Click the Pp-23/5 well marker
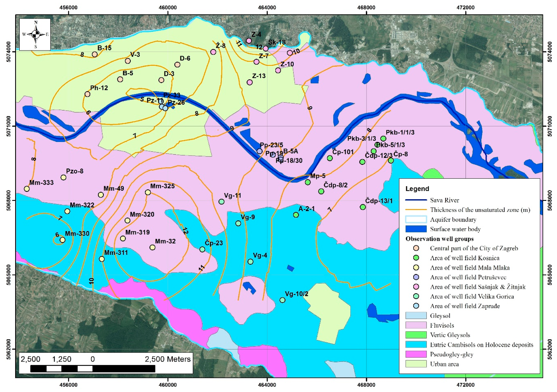Screen dimensions: 557x392 click(x=260, y=151)
